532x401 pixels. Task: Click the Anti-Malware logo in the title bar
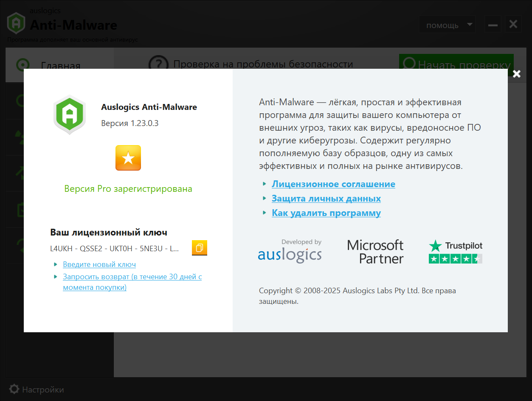pos(16,23)
